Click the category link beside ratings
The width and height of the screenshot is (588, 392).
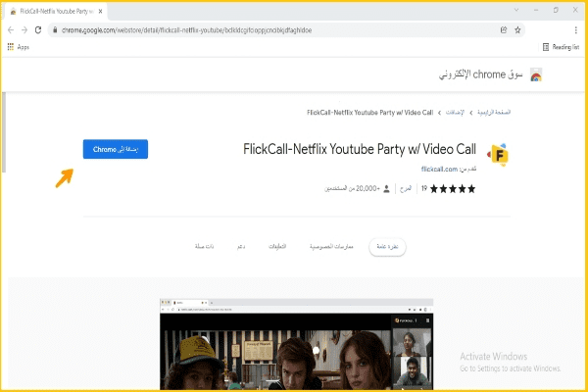click(x=406, y=189)
